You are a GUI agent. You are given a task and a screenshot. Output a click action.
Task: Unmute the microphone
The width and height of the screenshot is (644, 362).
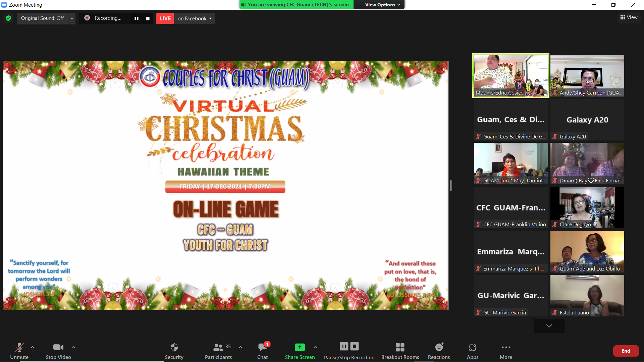click(19, 351)
